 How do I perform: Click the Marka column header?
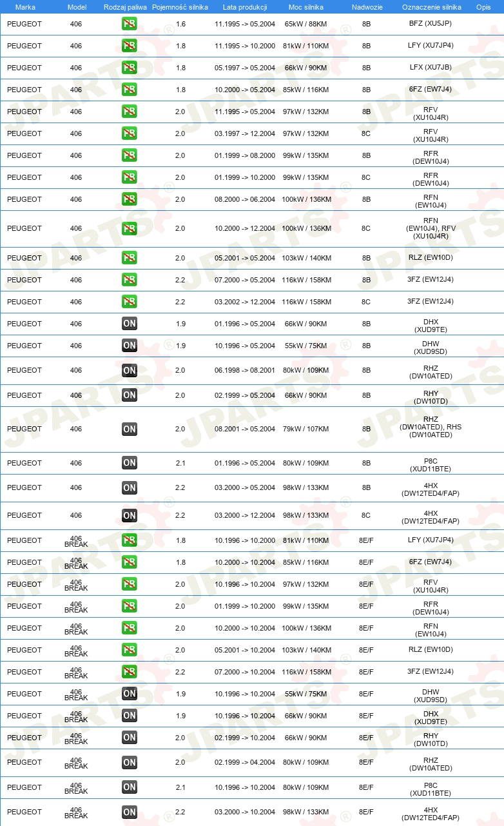coord(25,7)
